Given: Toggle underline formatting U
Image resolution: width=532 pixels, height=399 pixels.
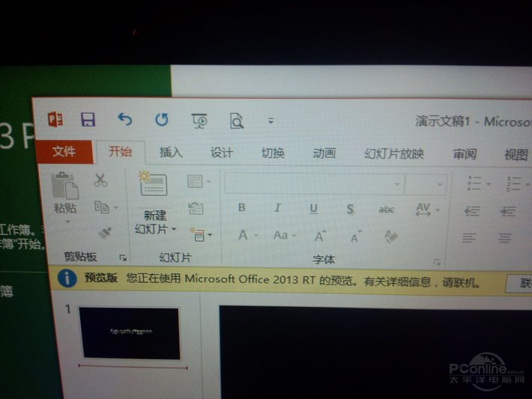Looking at the screenshot, I should click(313, 209).
